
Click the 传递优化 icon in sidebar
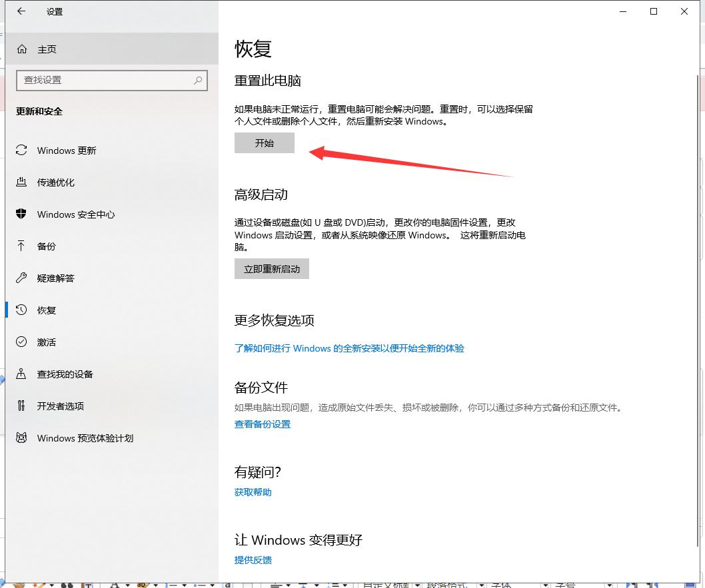tap(21, 182)
